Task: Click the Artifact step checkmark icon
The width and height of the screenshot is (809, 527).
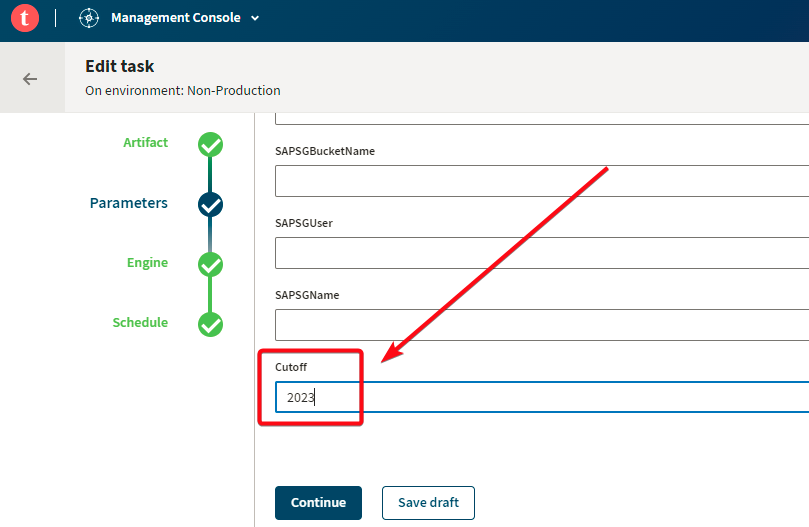Action: tap(211, 145)
